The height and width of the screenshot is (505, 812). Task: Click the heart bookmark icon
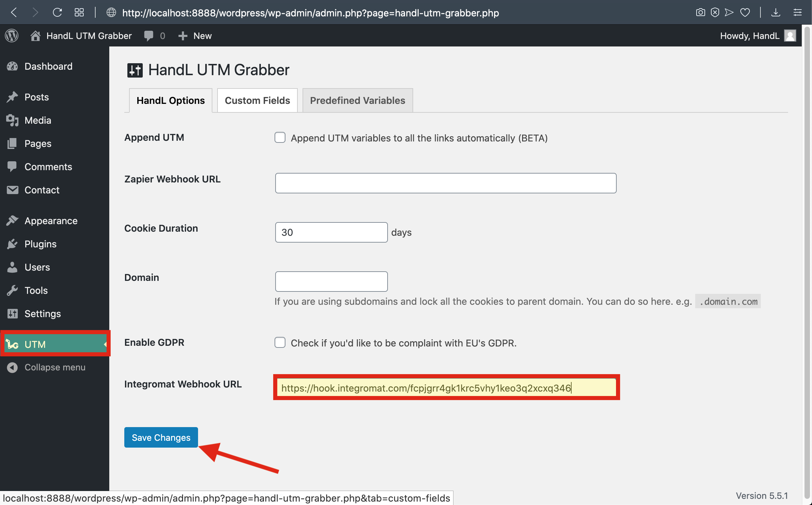click(745, 13)
